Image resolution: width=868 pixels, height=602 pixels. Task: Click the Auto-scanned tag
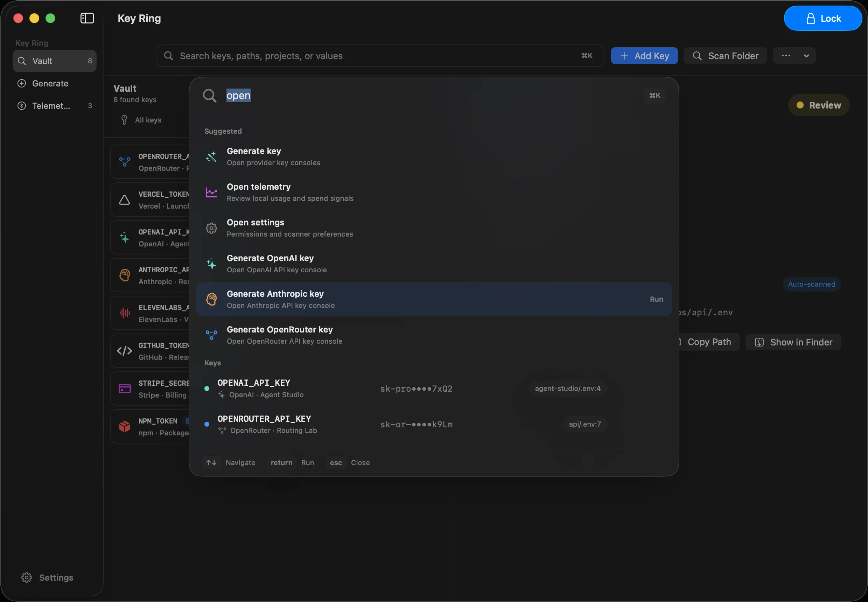click(811, 284)
